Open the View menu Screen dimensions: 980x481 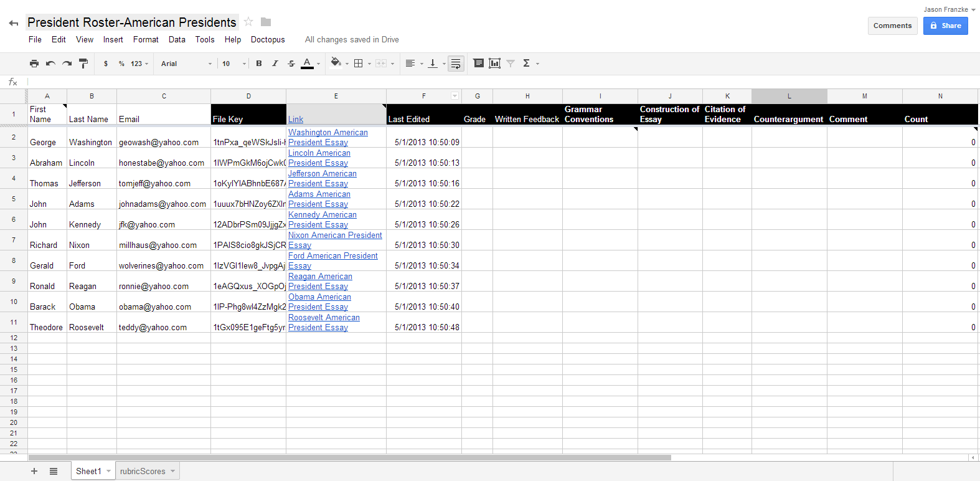(85, 39)
